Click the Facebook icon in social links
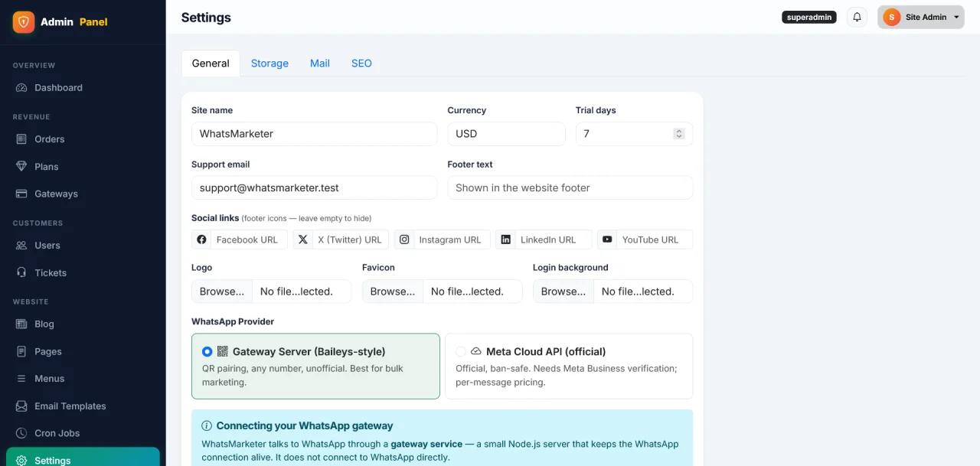This screenshot has height=466, width=980. [x=201, y=240]
